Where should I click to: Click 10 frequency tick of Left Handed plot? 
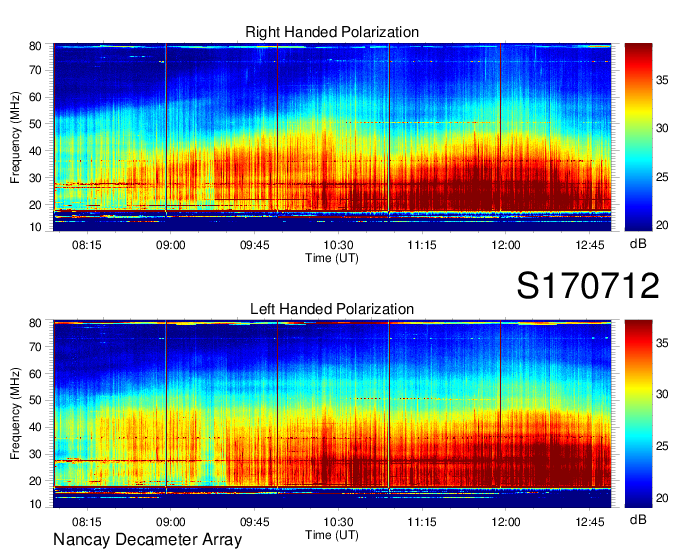pyautogui.click(x=35, y=504)
